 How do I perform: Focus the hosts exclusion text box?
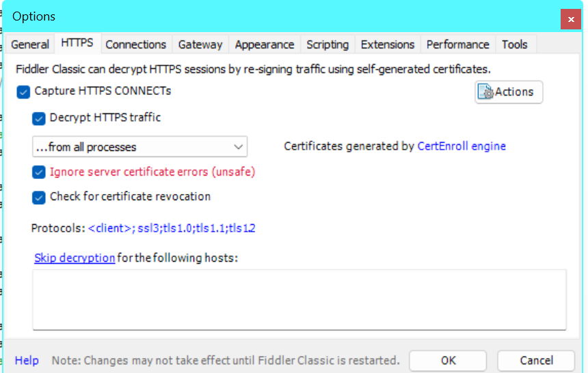click(x=299, y=300)
